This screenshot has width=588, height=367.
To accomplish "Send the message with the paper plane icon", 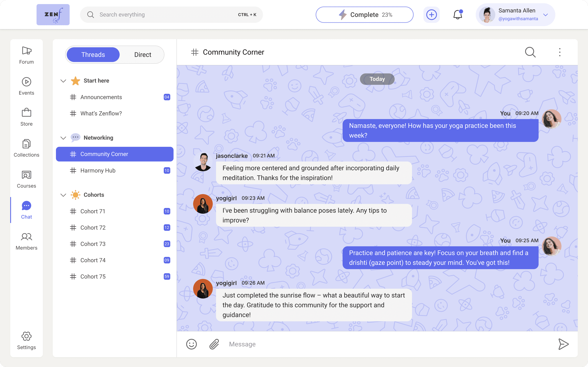I will (x=564, y=344).
